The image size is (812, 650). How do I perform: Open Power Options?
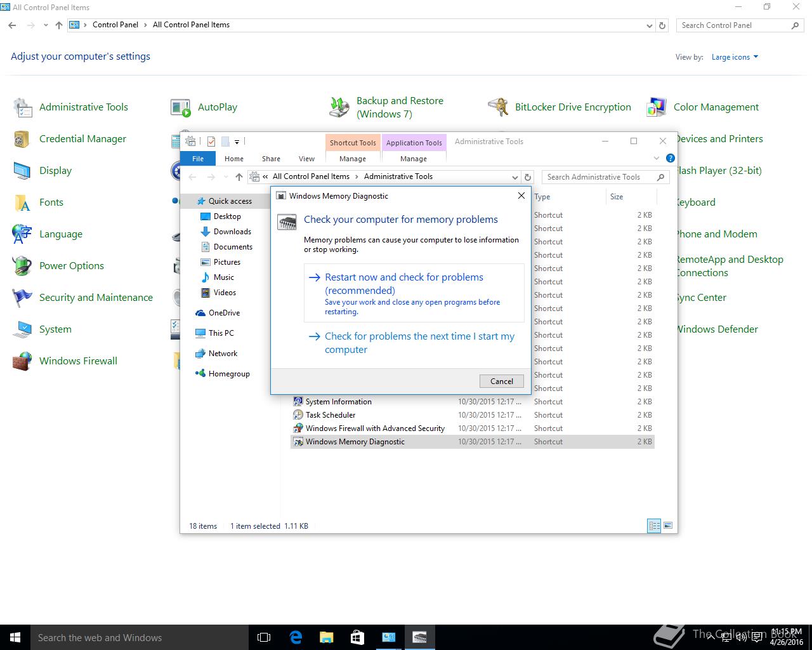pyautogui.click(x=58, y=266)
